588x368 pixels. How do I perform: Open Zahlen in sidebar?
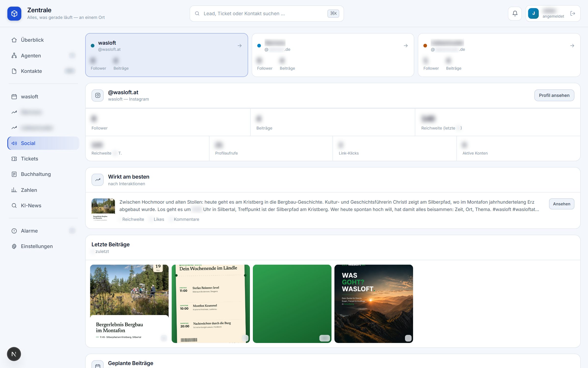coord(43,190)
